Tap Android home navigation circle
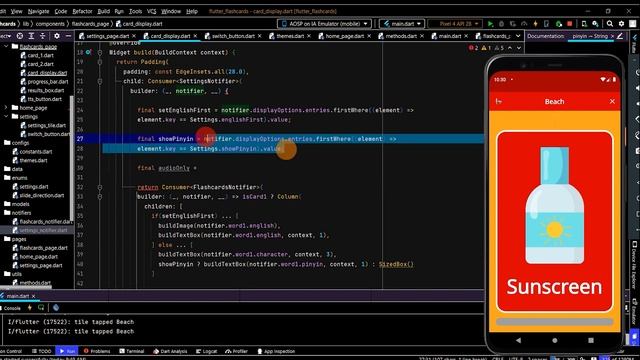This screenshot has width=640, height=360. click(x=554, y=340)
